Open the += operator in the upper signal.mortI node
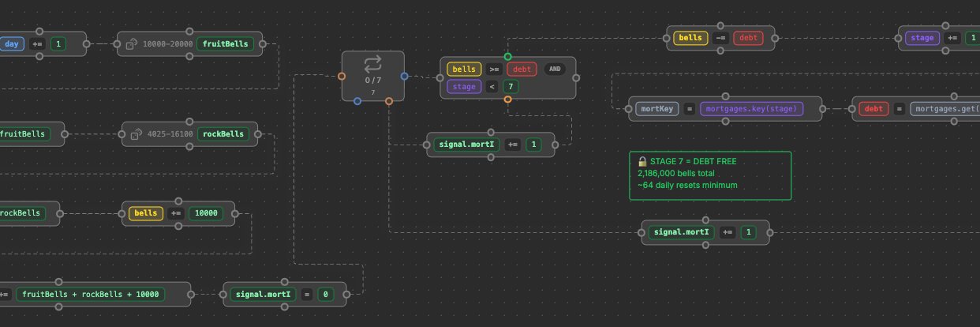 (x=513, y=145)
